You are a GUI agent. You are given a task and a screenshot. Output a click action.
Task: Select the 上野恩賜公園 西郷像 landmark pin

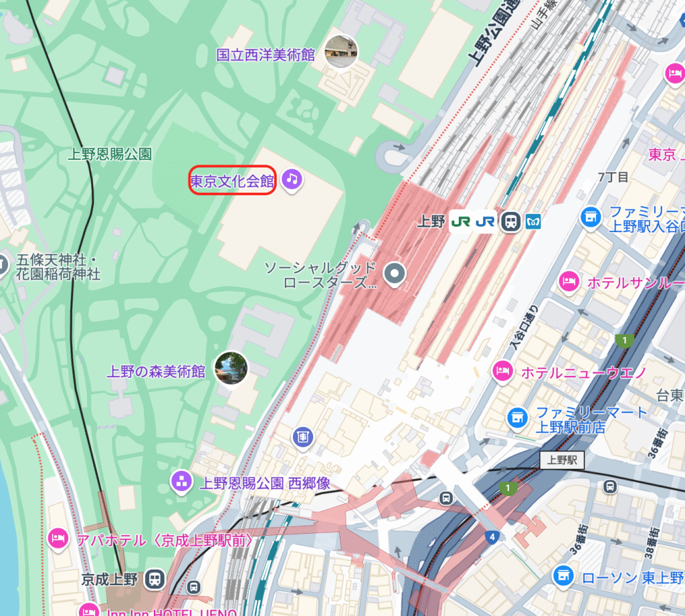pyautogui.click(x=181, y=482)
